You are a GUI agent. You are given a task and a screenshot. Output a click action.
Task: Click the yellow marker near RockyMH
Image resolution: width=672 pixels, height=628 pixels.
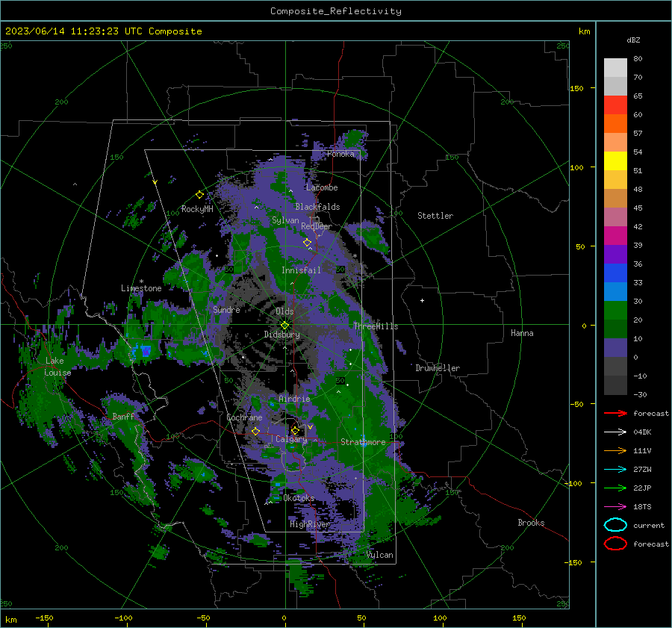click(x=199, y=195)
